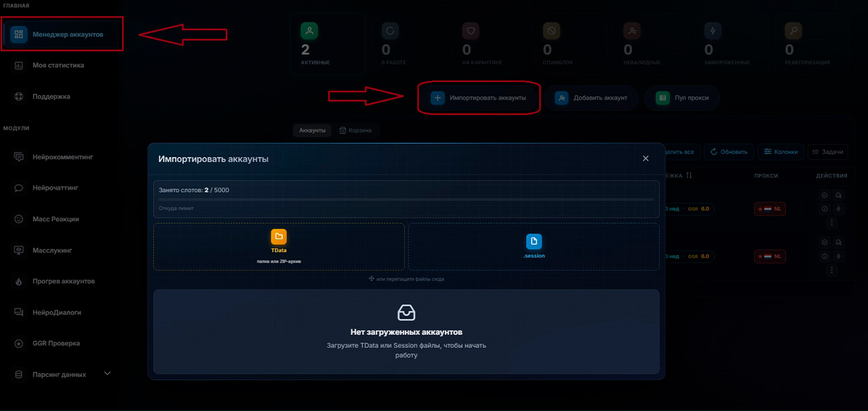Close the Импортировать аккаунты dialog

pyautogui.click(x=646, y=159)
